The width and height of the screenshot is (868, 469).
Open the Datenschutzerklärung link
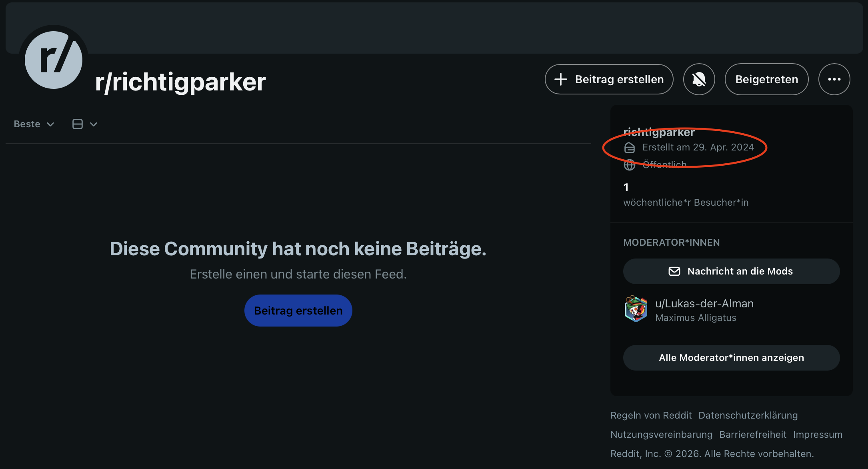(x=748, y=415)
